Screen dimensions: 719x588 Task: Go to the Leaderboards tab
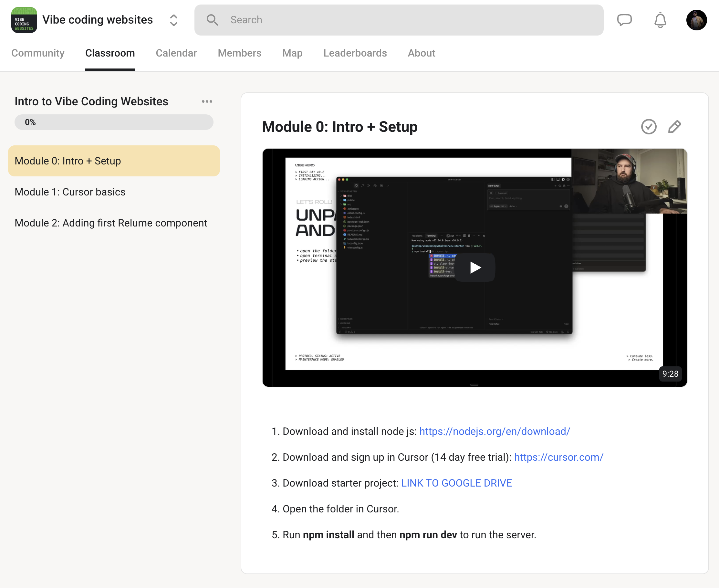[x=355, y=53]
